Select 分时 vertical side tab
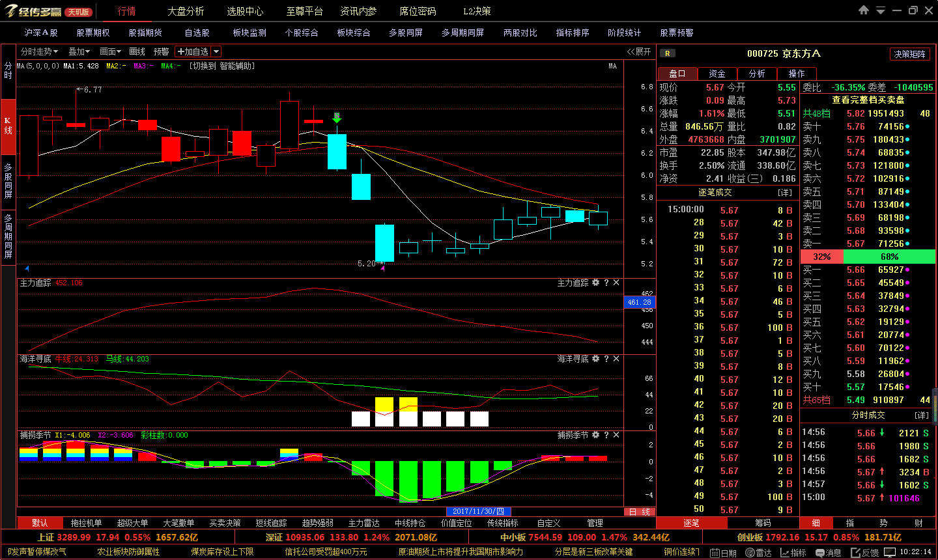 tap(8, 71)
